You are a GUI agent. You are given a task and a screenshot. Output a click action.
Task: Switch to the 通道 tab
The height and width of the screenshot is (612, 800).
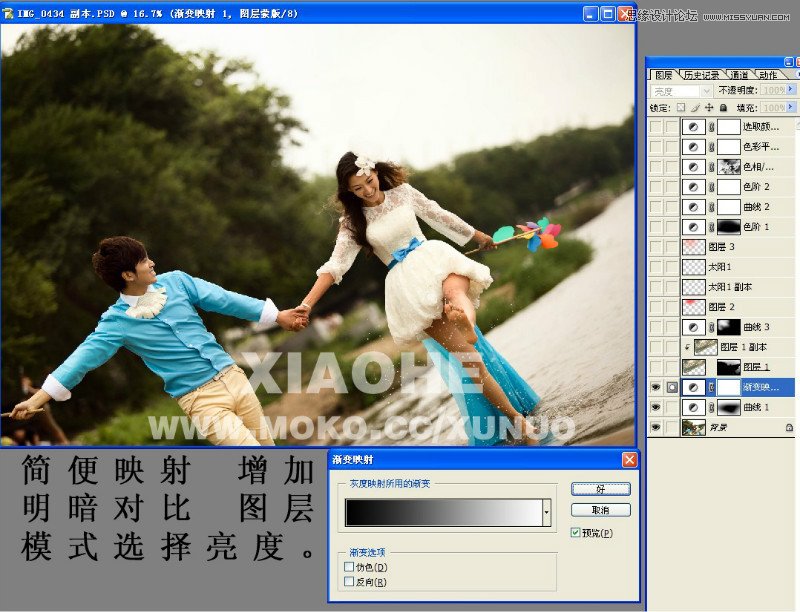click(739, 75)
